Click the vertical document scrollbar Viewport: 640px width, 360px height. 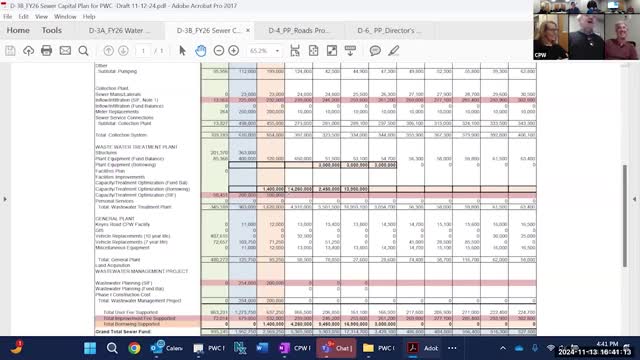point(624,216)
